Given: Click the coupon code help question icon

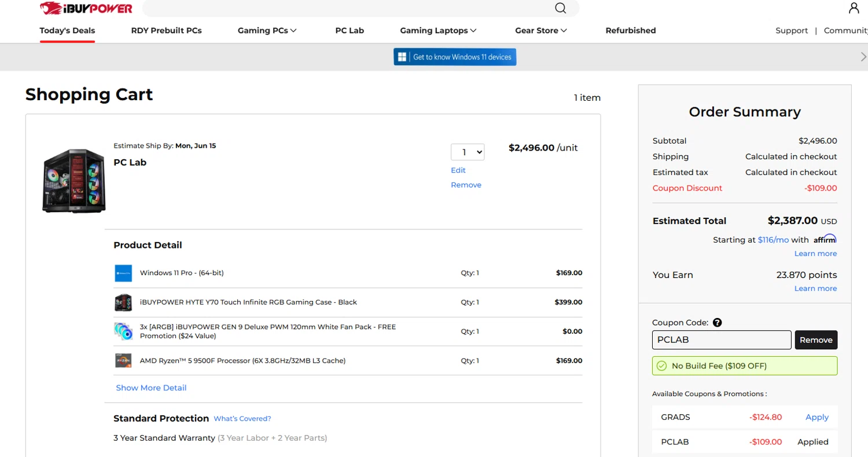Looking at the screenshot, I should [718, 323].
